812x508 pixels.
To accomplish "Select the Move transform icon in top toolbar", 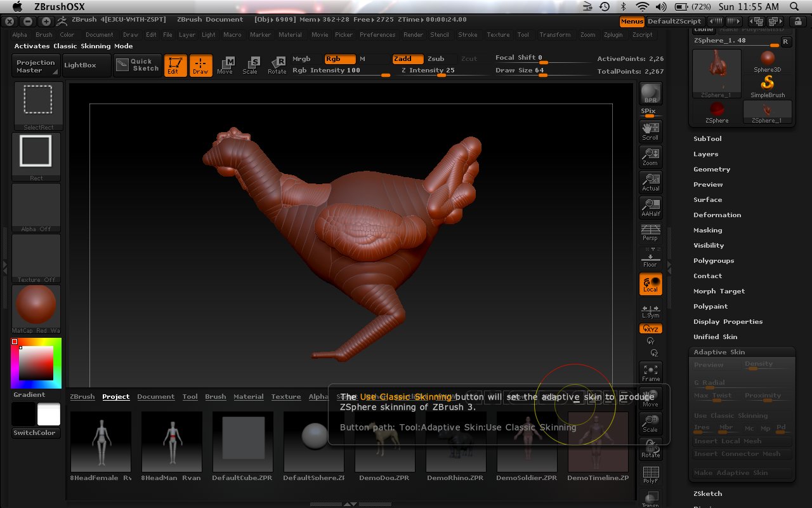I will pyautogui.click(x=225, y=65).
